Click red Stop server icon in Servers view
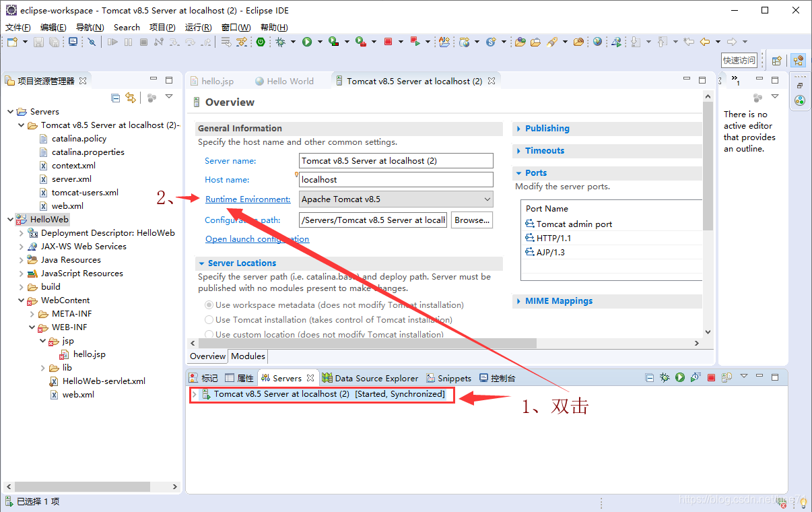Screen dimensions: 812x512 [711, 378]
